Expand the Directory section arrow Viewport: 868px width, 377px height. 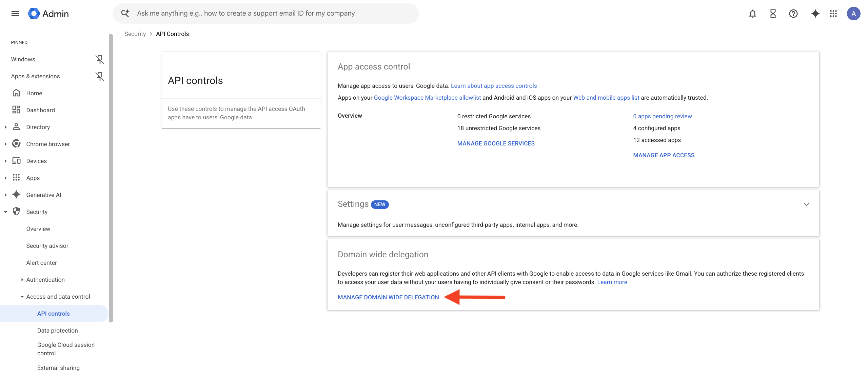[5, 127]
